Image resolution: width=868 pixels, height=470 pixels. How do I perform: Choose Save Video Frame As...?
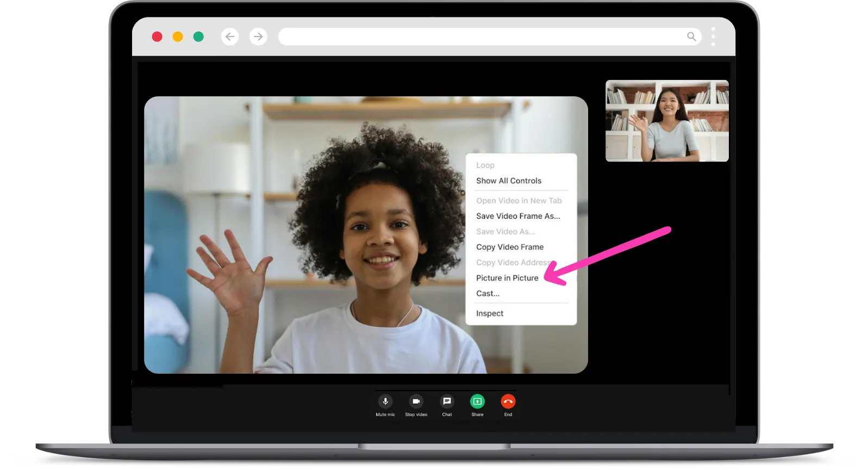[x=518, y=216]
